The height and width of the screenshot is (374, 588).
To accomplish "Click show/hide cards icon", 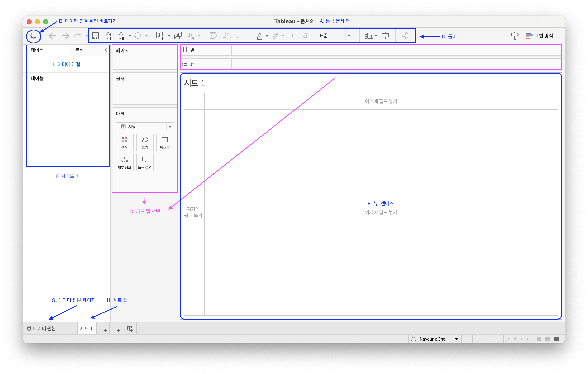I will point(369,36).
